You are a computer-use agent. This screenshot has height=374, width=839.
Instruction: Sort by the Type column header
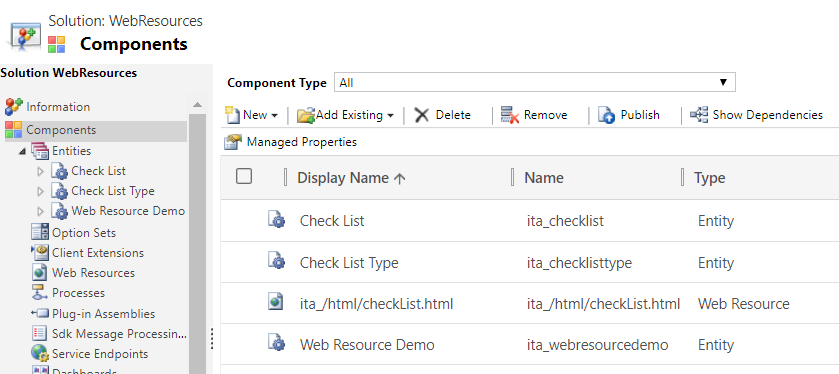click(710, 178)
